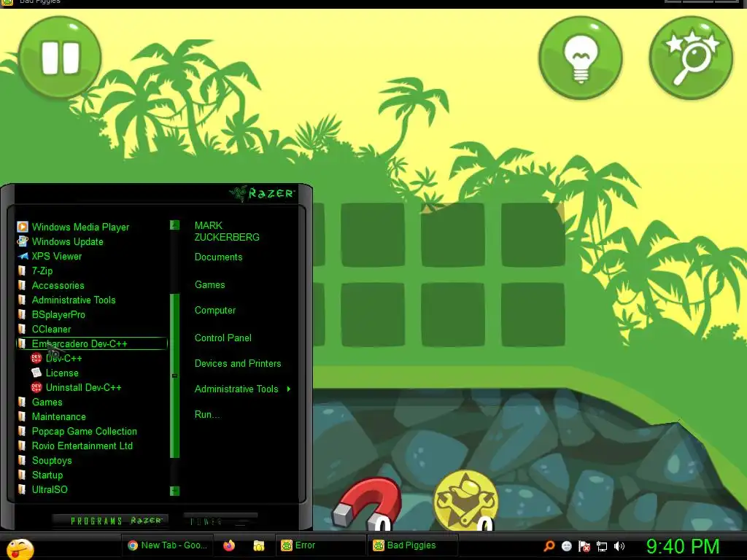Expand Administrative Tools submenu arrow
Image resolution: width=747 pixels, height=560 pixels.
point(289,389)
